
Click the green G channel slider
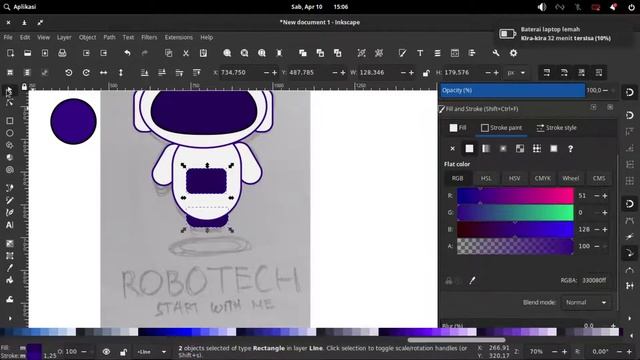click(515, 213)
